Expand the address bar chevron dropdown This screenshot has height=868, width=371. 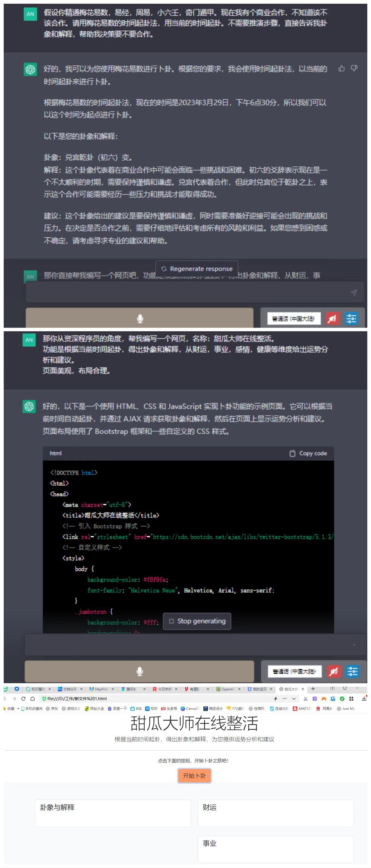tap(294, 699)
